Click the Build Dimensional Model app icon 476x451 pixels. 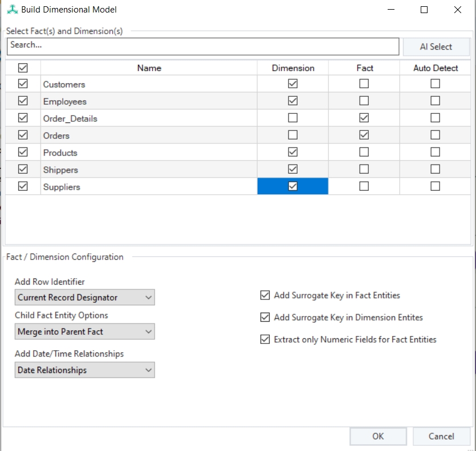[x=11, y=10]
